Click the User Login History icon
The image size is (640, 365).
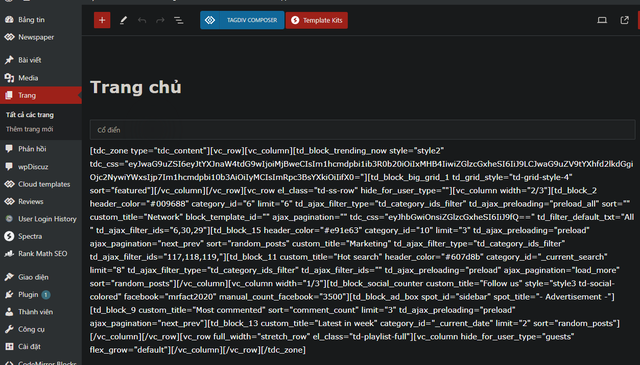(9, 219)
